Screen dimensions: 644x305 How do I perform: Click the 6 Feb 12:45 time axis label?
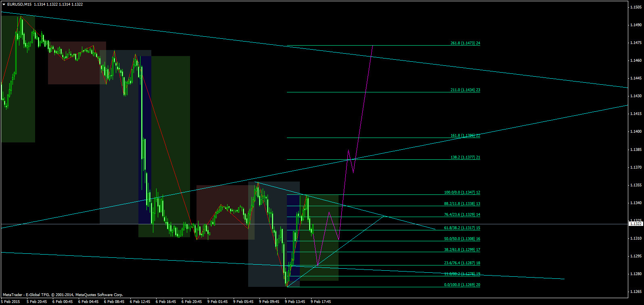pos(140,301)
